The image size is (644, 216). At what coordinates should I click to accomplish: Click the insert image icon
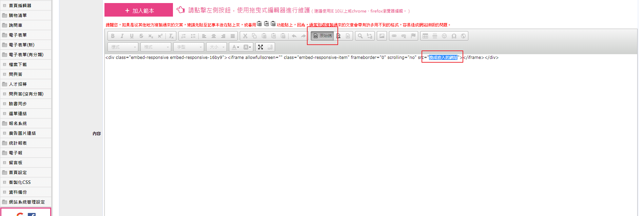[x=382, y=36]
